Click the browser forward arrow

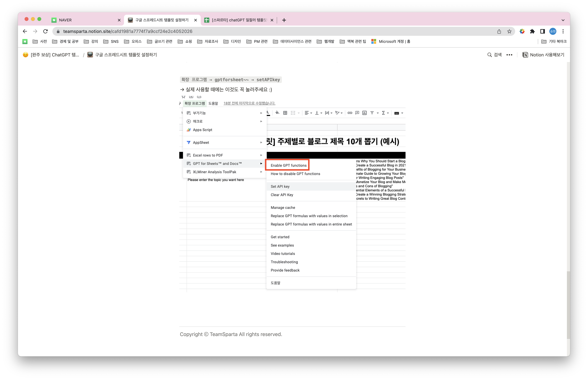[35, 31]
